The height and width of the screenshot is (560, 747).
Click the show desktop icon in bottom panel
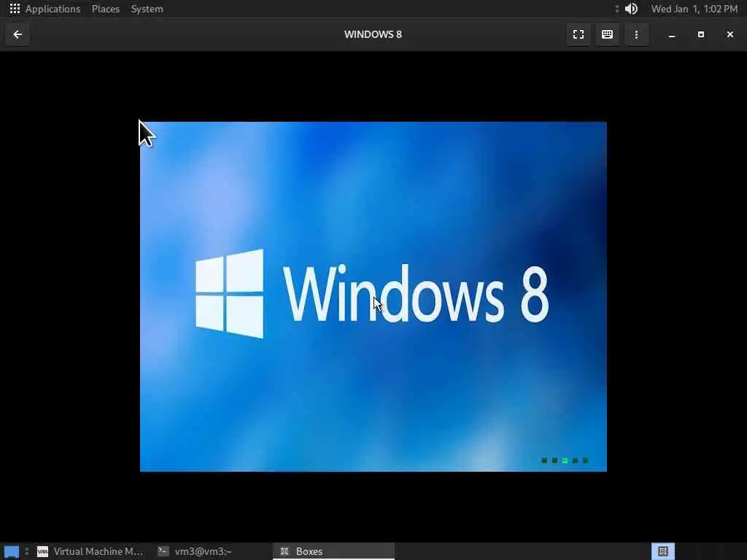[x=12, y=551]
